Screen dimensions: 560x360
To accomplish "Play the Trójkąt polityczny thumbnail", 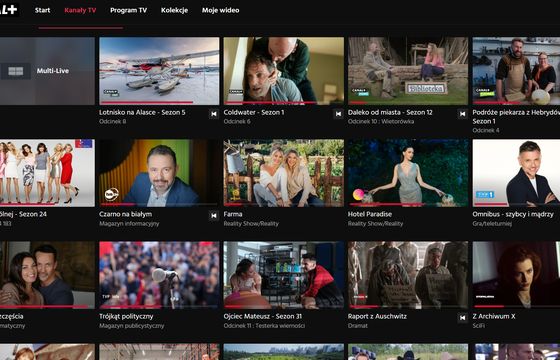I will click(159, 275).
